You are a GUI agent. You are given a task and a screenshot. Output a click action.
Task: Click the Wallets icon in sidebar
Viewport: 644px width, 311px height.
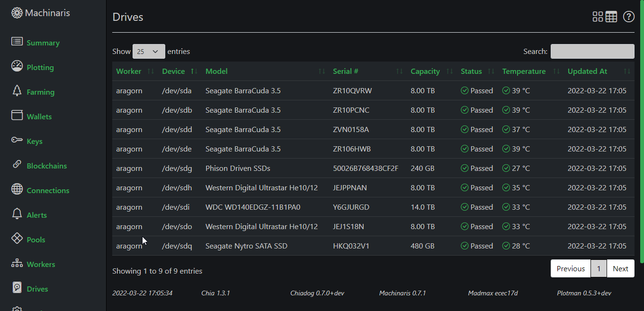pos(17,115)
